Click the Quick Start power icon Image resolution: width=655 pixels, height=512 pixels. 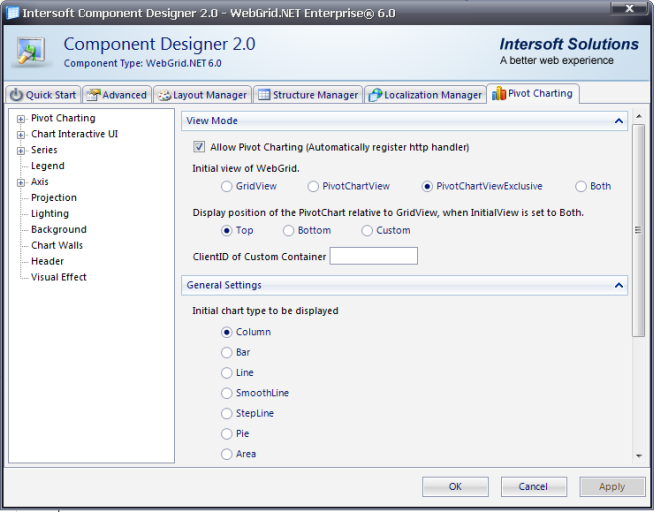tap(16, 95)
